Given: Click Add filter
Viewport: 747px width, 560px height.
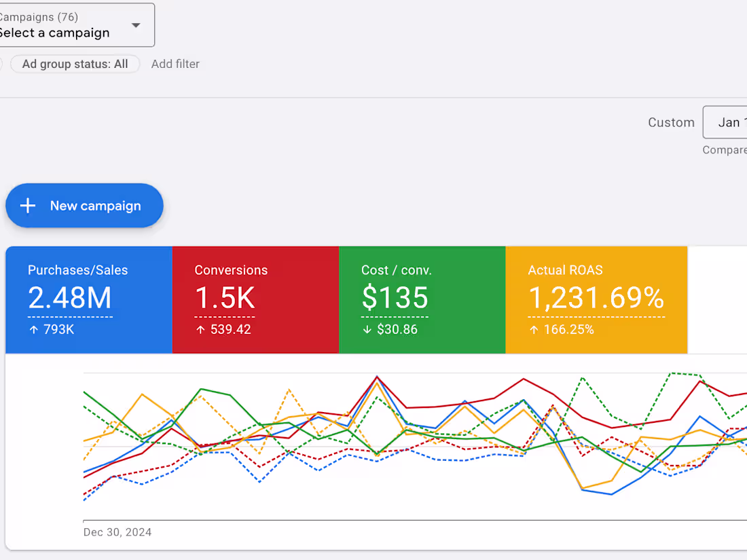Looking at the screenshot, I should click(175, 63).
